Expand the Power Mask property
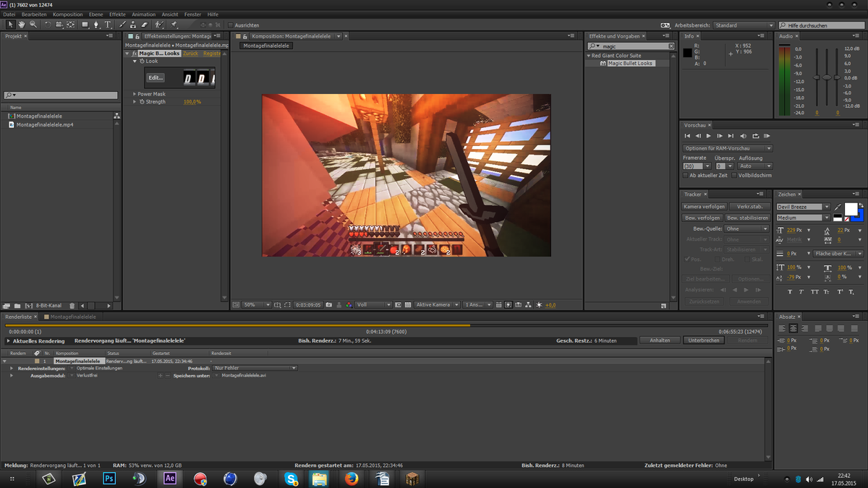This screenshot has width=868, height=488. tap(135, 94)
